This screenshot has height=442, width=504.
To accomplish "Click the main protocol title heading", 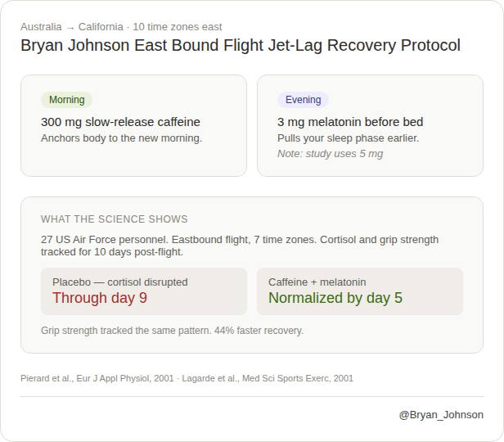I will [241, 45].
